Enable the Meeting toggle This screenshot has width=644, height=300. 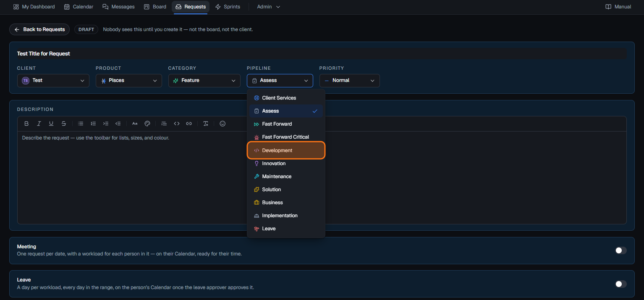pos(621,250)
